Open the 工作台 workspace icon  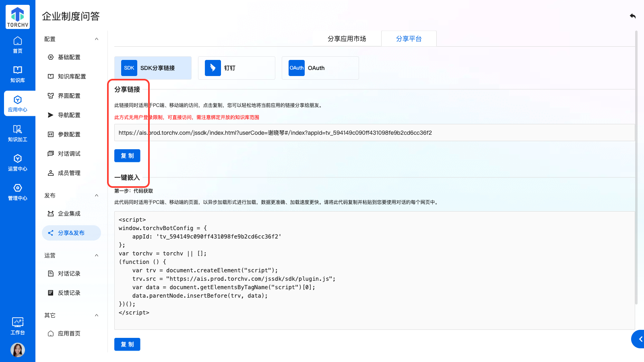pos(18,326)
